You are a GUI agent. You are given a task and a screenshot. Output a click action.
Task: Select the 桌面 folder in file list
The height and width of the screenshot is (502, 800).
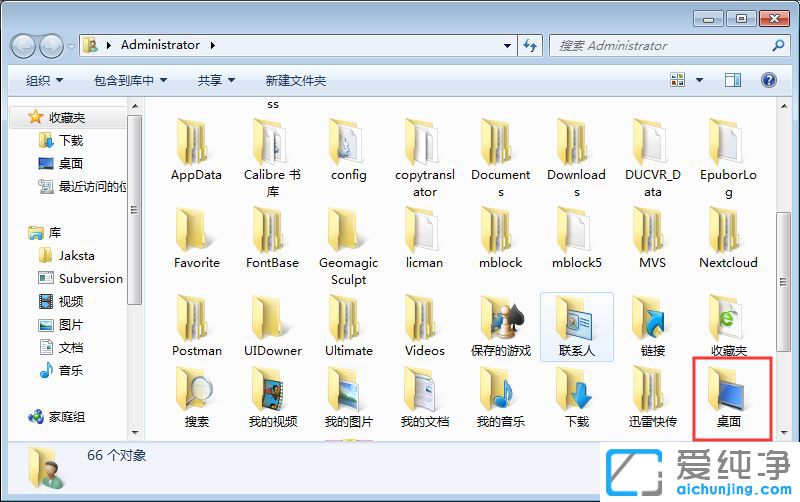point(731,398)
